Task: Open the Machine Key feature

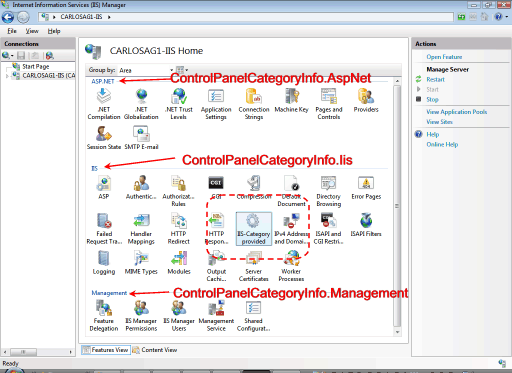Action: click(291, 100)
